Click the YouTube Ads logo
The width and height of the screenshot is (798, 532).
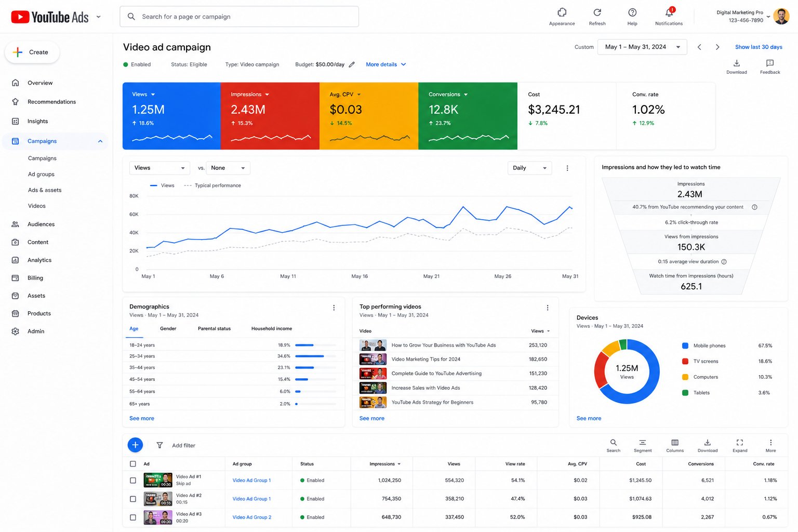[50, 17]
